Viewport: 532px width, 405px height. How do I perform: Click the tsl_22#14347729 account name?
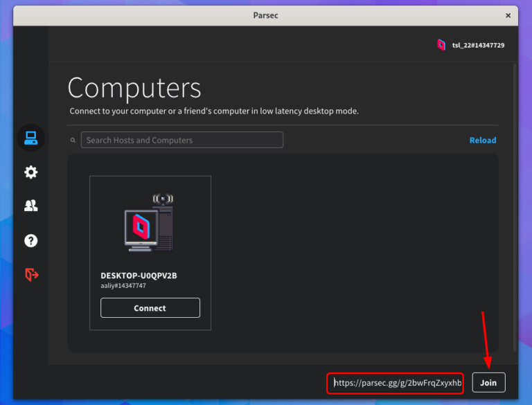point(479,45)
